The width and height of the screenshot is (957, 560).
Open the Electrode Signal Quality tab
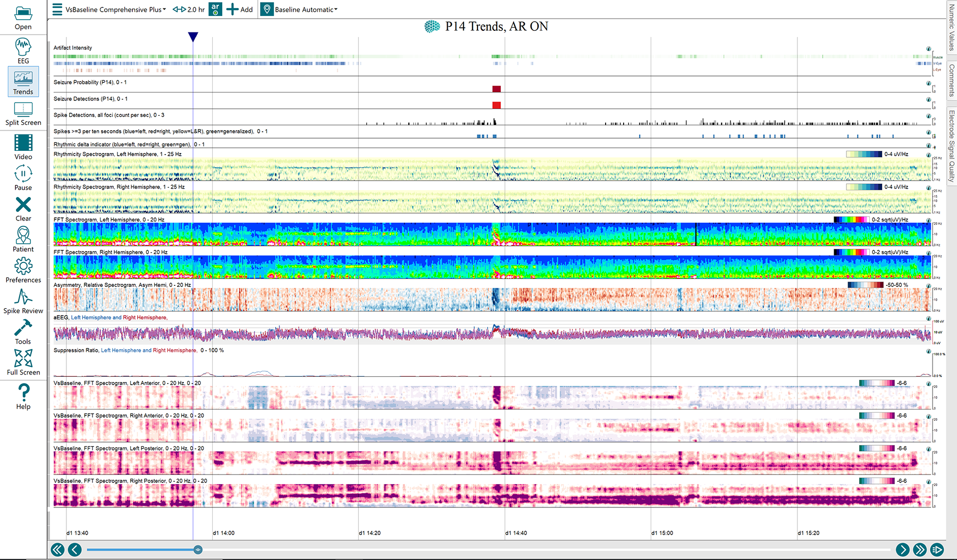(952, 146)
